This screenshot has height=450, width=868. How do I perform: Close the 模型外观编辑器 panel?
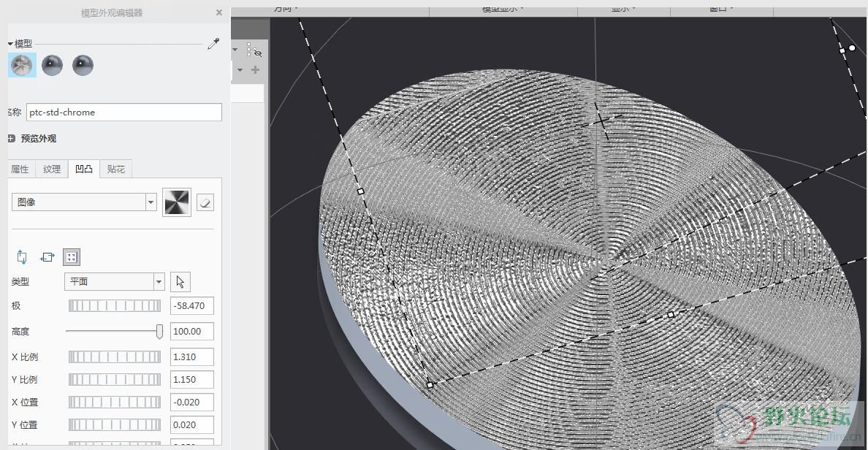pos(219,12)
